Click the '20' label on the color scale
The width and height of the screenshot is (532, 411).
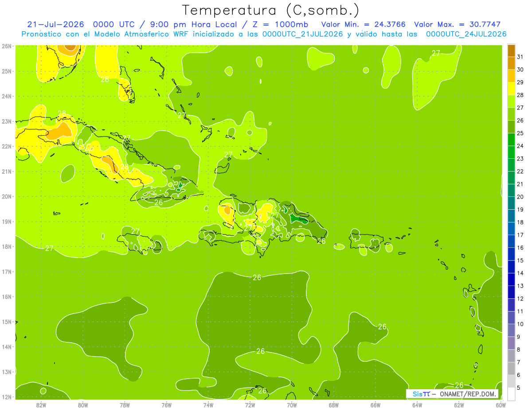[x=520, y=197]
